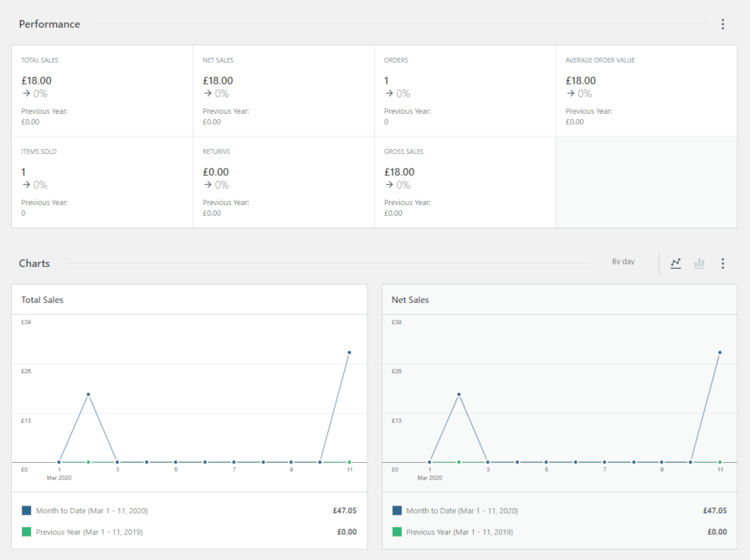Open the Performance section ellipsis menu

pyautogui.click(x=723, y=24)
